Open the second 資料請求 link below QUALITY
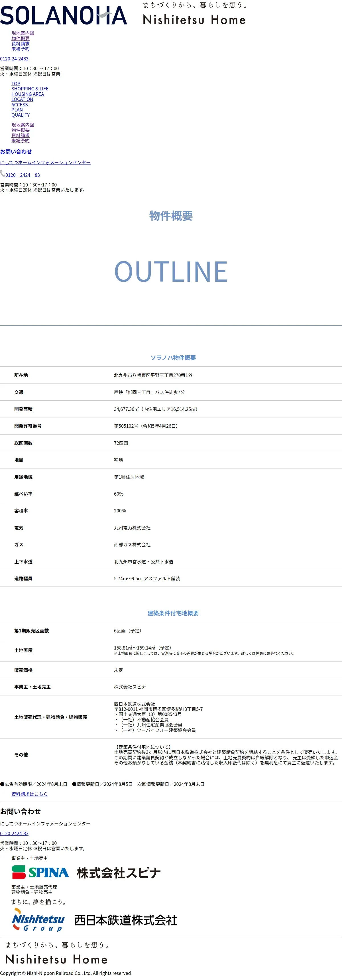The image size is (342, 980). (21, 135)
